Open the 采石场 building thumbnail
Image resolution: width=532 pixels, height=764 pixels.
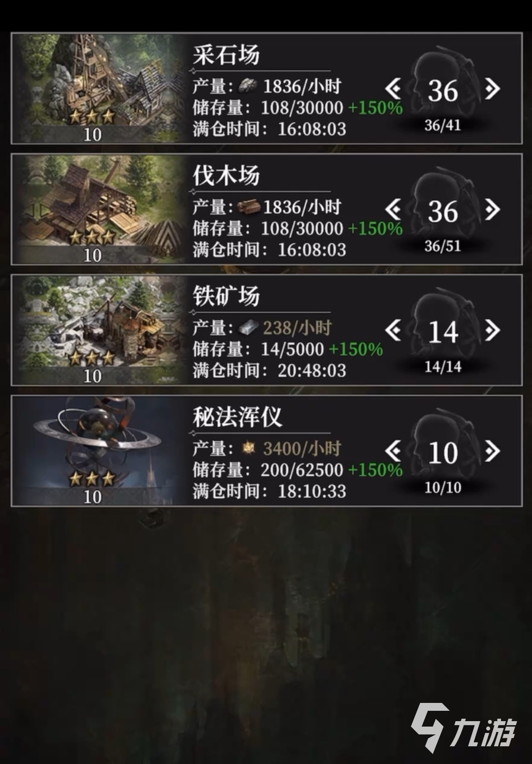tap(99, 88)
